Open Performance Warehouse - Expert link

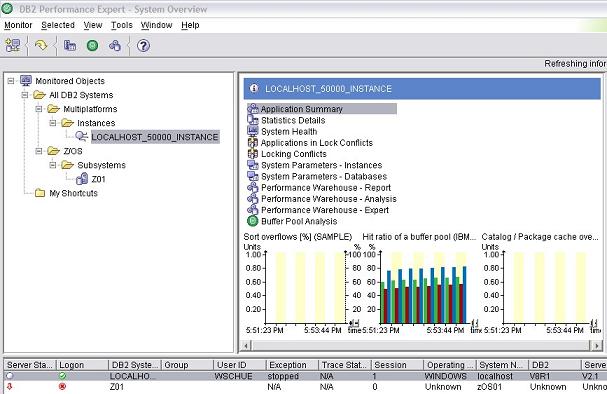click(x=325, y=210)
